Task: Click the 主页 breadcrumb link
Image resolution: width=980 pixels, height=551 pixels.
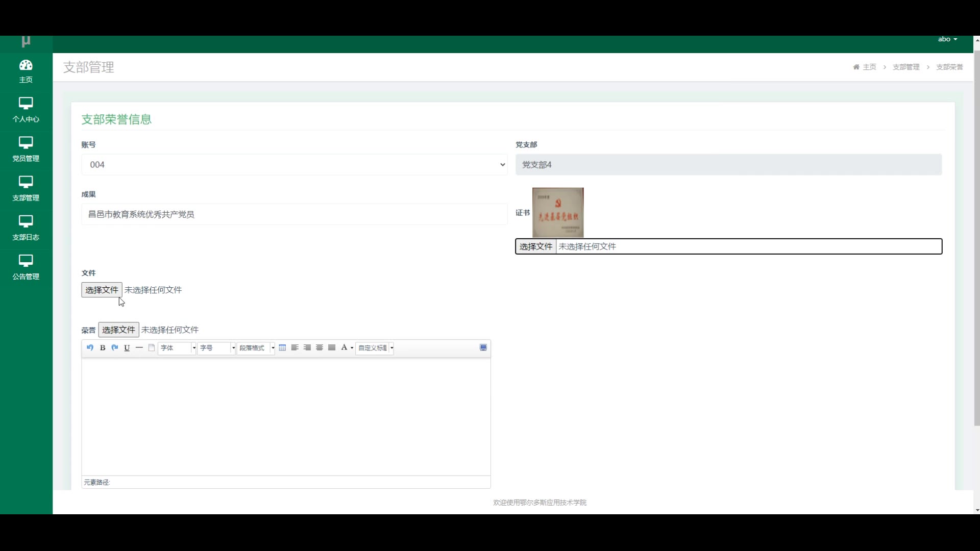Action: 869,67
